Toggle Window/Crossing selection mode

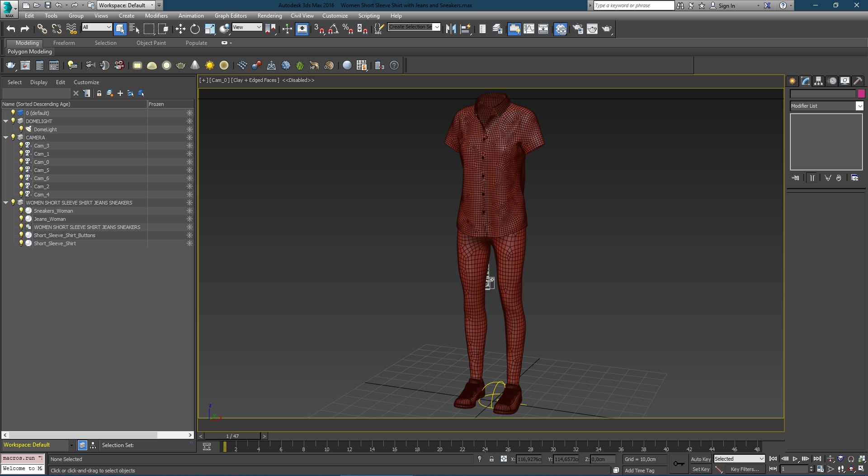pos(163,29)
